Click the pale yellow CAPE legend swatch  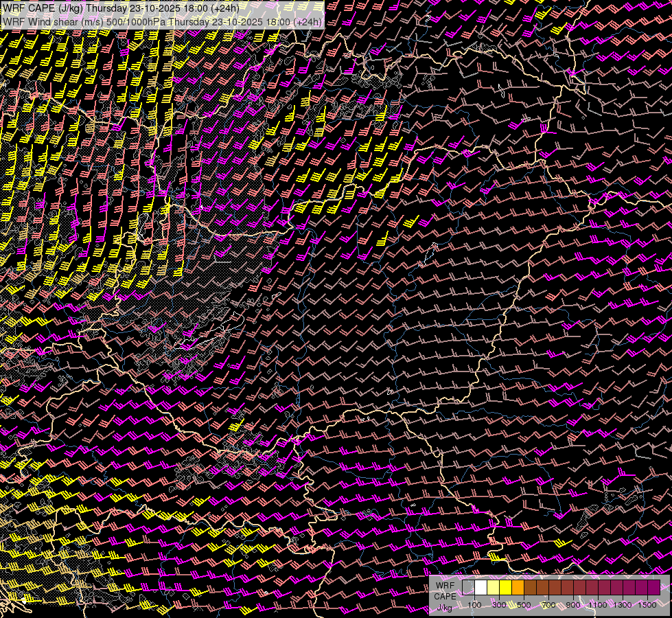coord(494,587)
